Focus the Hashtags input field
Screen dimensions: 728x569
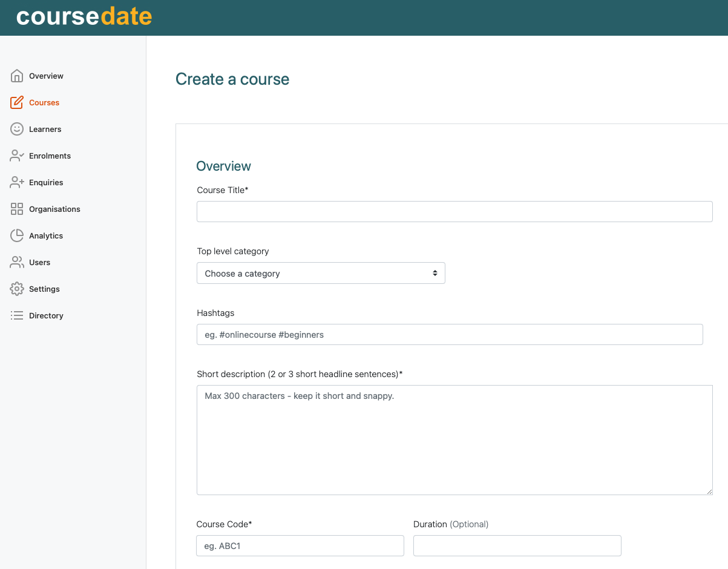(x=449, y=334)
